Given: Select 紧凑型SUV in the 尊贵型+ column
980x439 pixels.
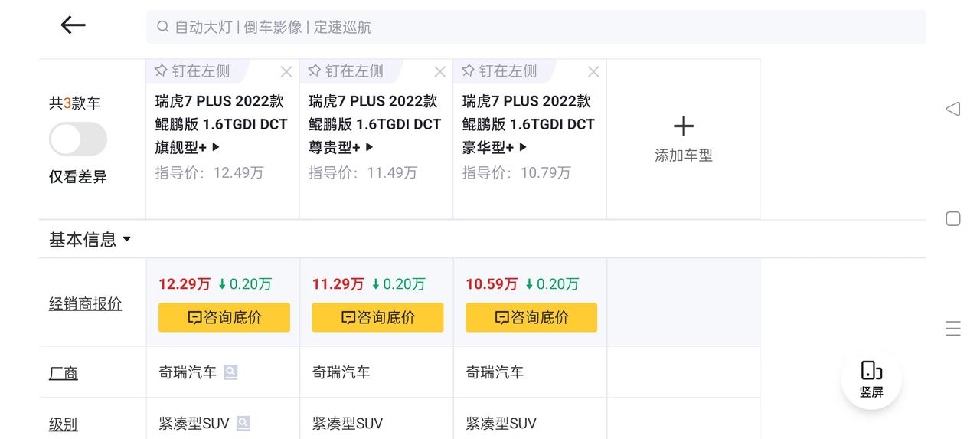Looking at the screenshot, I should click(x=348, y=423).
